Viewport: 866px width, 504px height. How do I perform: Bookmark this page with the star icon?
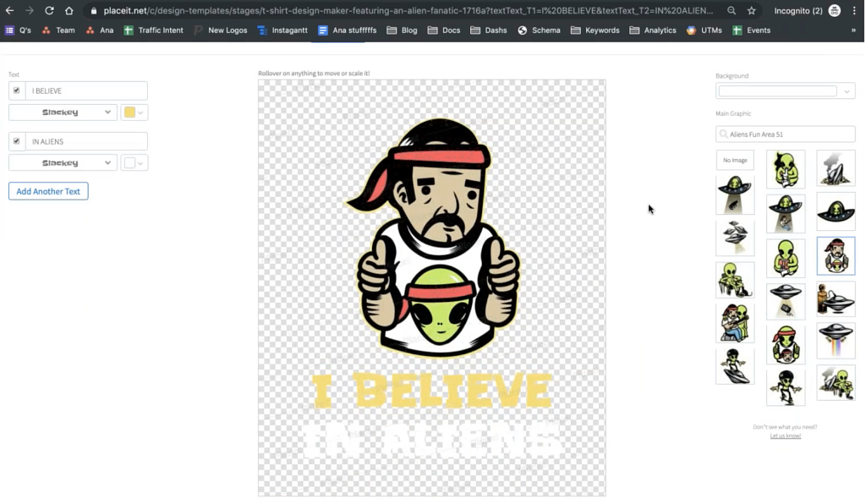(x=751, y=11)
